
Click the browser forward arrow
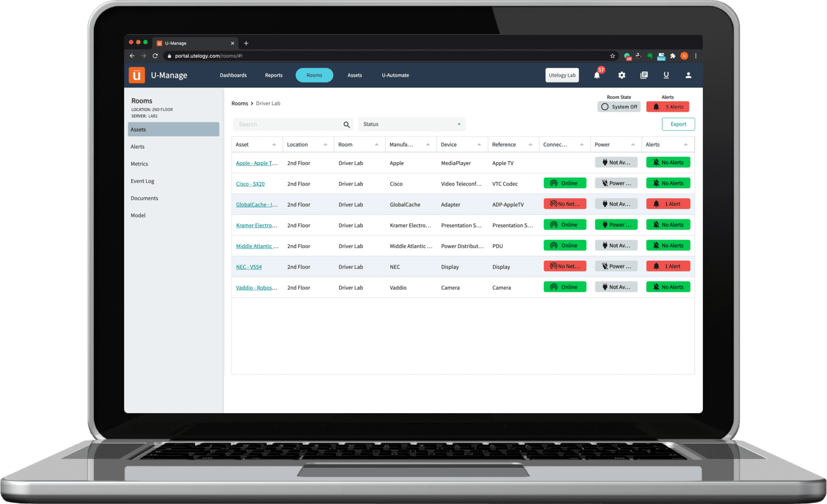point(144,56)
